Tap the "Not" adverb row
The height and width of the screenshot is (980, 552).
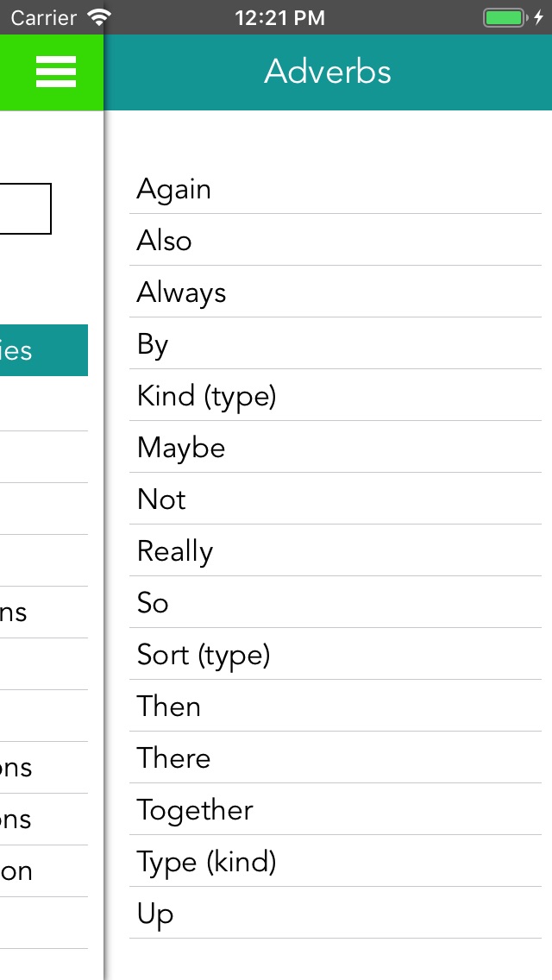click(335, 499)
